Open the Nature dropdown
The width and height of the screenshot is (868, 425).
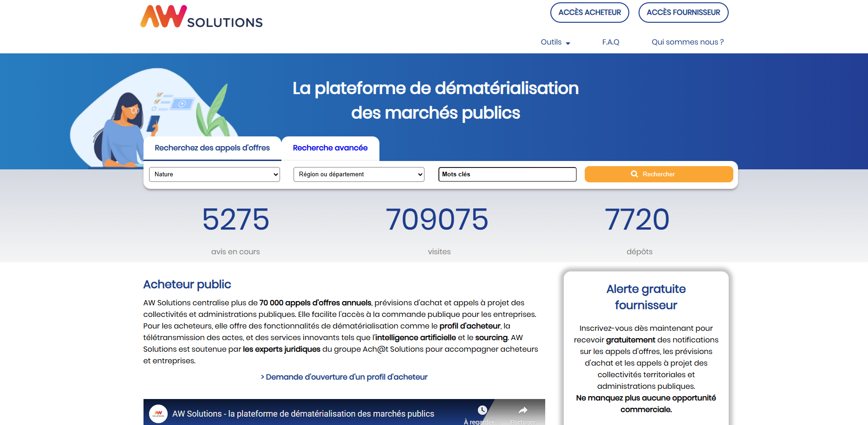pos(214,174)
